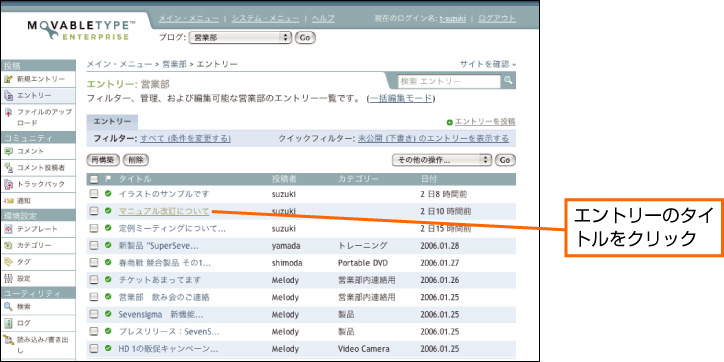Click the トラックバック icon in sidebar
The height and width of the screenshot is (362, 724).
pyautogui.click(x=8, y=184)
